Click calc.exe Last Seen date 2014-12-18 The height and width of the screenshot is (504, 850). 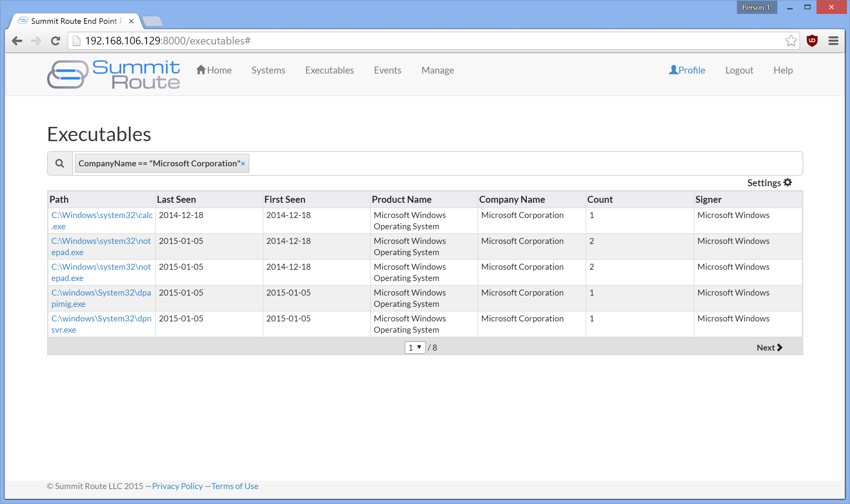[x=181, y=215]
